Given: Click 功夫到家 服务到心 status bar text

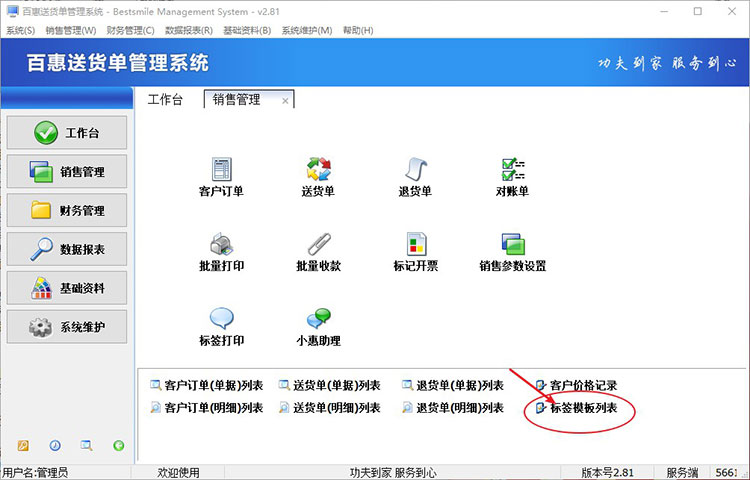Looking at the screenshot, I should click(393, 473).
